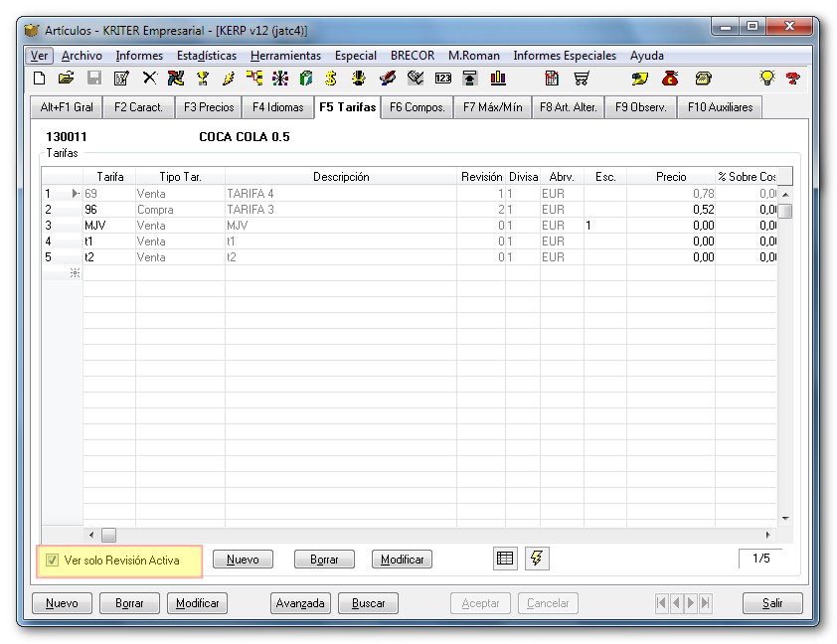Click the bar chart toolbar icon
Viewport: 837px width, 644px height.
pos(498,79)
